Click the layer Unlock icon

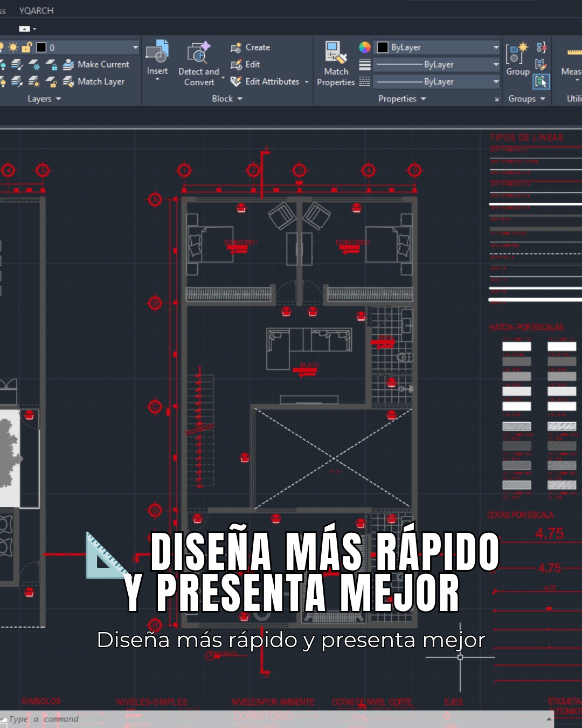[x=52, y=82]
